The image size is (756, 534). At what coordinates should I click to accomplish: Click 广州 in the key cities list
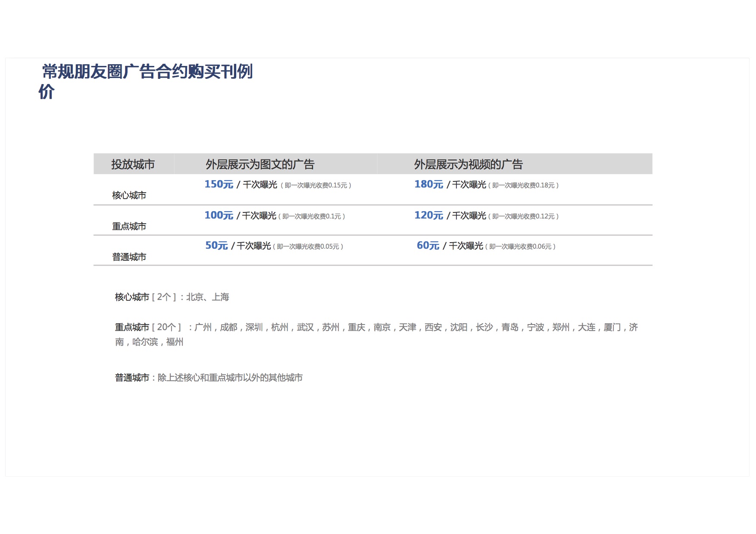[203, 327]
